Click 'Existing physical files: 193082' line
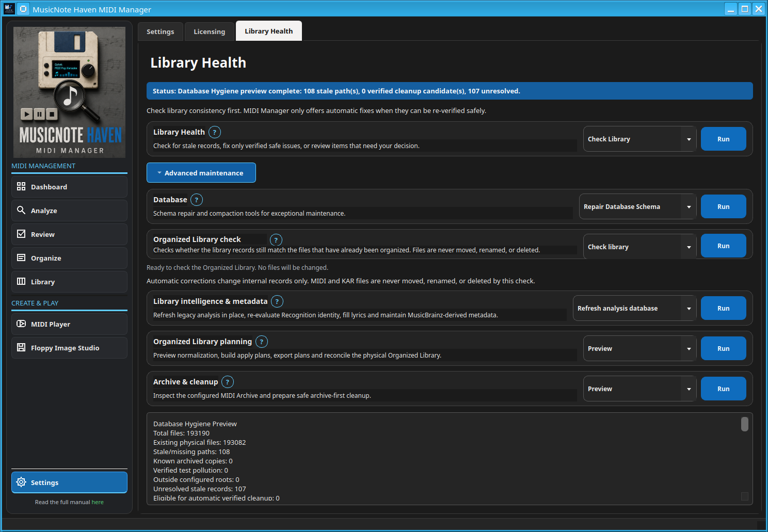The width and height of the screenshot is (768, 532). click(200, 442)
